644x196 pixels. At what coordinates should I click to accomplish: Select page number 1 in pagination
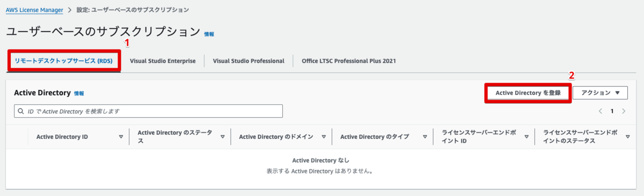(x=612, y=111)
